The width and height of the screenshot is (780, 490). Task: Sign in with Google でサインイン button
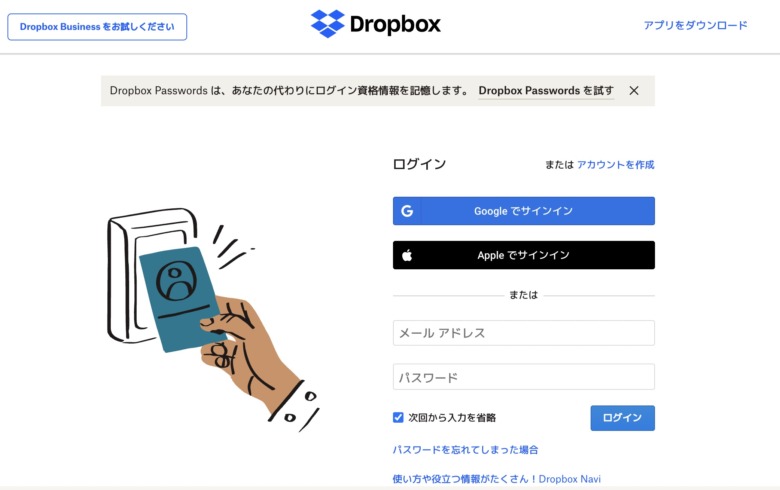524,211
